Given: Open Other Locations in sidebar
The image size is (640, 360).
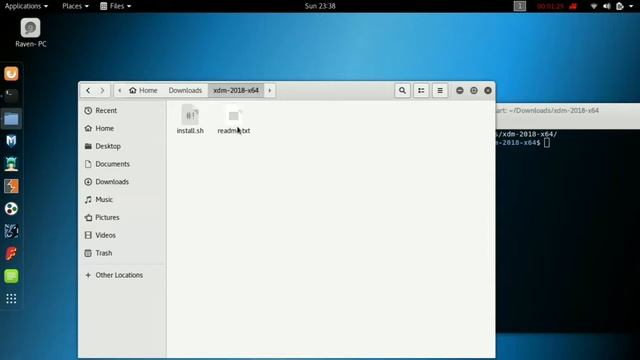Looking at the screenshot, I should click(122, 275).
